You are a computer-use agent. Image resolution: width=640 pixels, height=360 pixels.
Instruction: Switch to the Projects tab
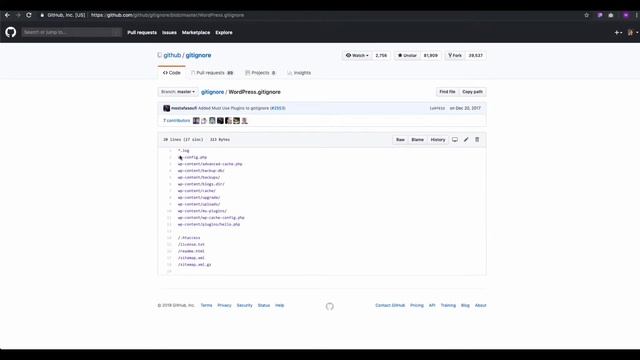[x=260, y=73]
